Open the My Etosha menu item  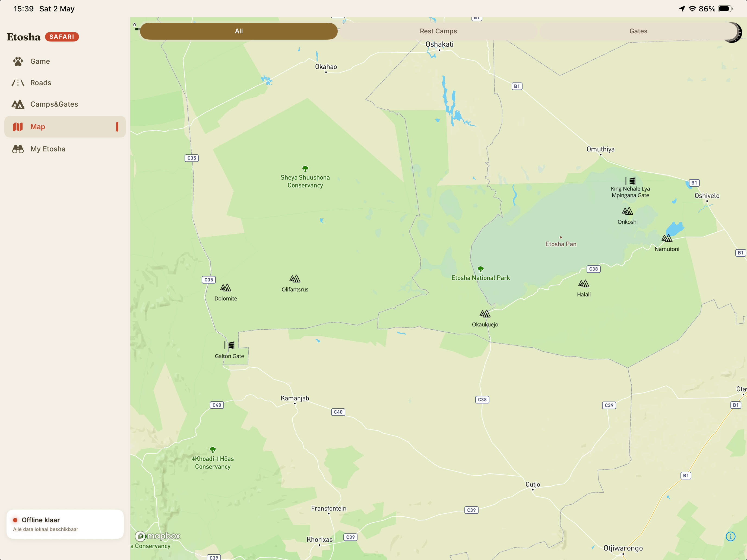tap(65, 149)
